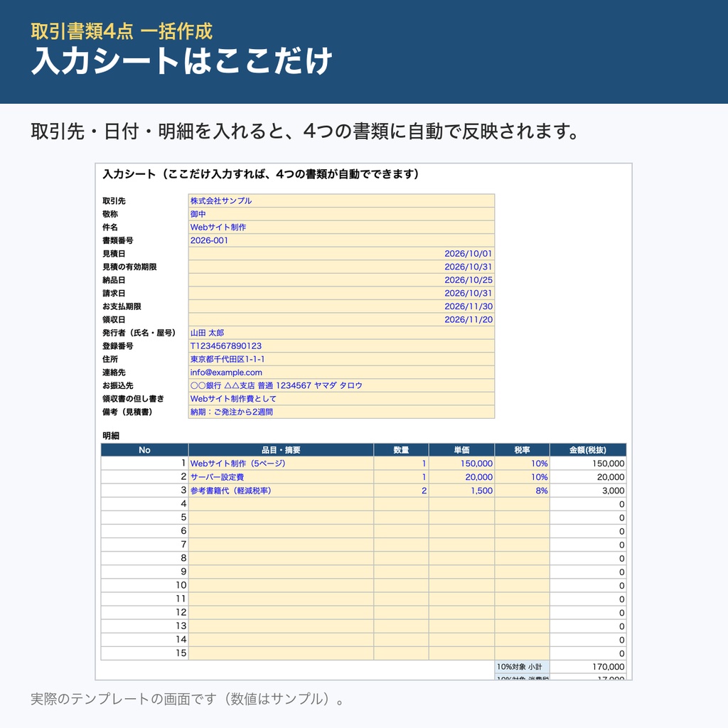Select unit price cell 20,000 in row 2

461,477
